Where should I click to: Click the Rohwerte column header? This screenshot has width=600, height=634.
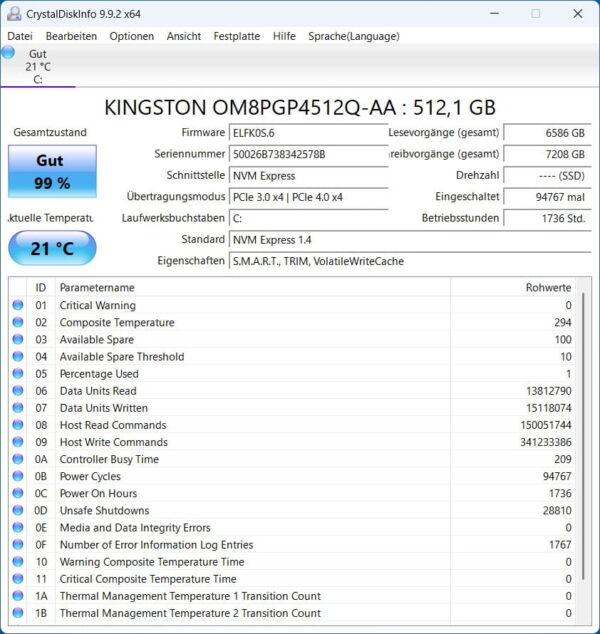click(x=512, y=287)
